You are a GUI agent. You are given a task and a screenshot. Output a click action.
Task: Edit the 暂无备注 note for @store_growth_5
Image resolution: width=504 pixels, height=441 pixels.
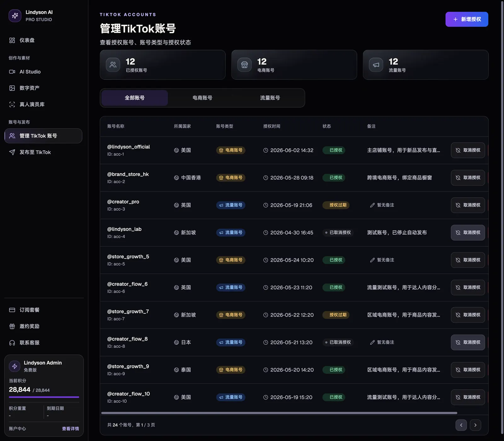coord(382,260)
